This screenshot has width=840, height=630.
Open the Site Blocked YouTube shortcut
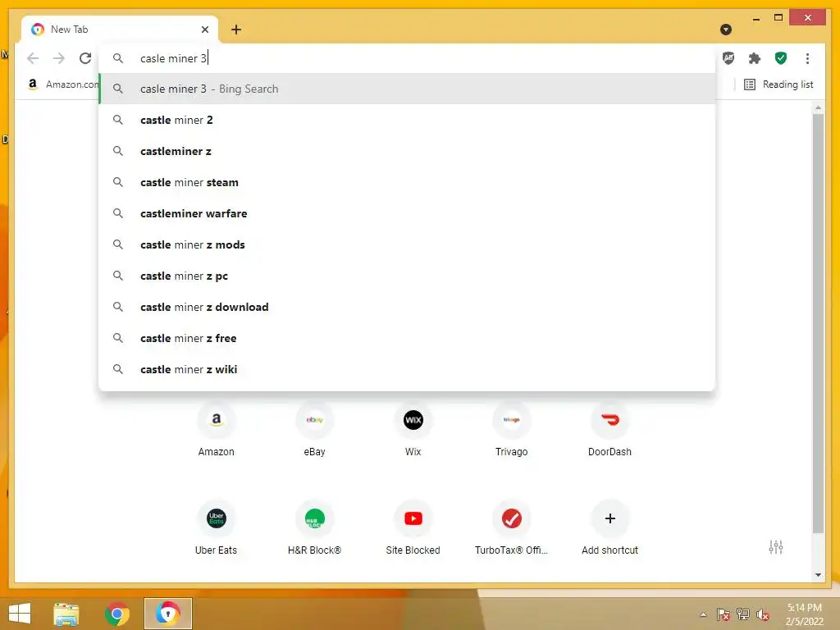coord(413,527)
